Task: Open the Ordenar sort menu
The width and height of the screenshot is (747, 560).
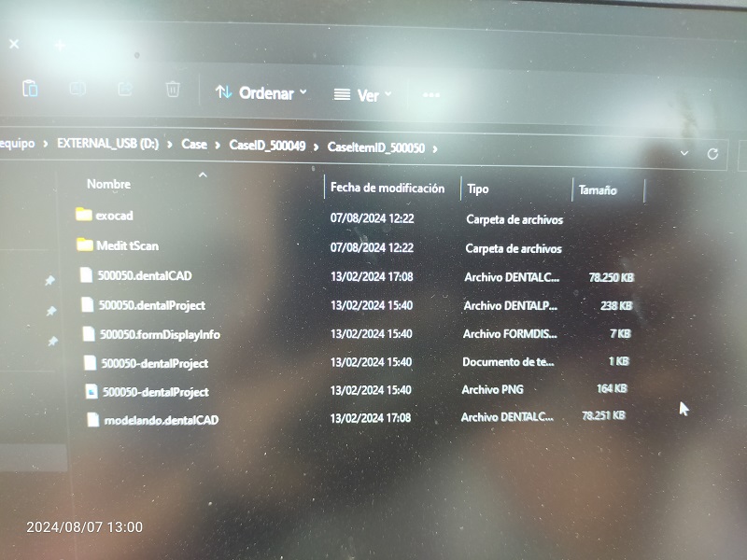Action: [261, 92]
